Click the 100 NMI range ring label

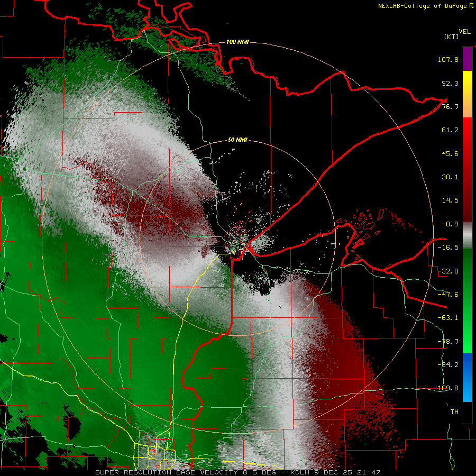[x=237, y=42]
